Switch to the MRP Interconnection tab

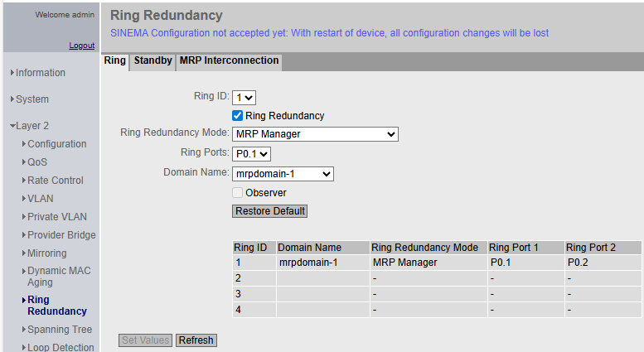(x=229, y=61)
